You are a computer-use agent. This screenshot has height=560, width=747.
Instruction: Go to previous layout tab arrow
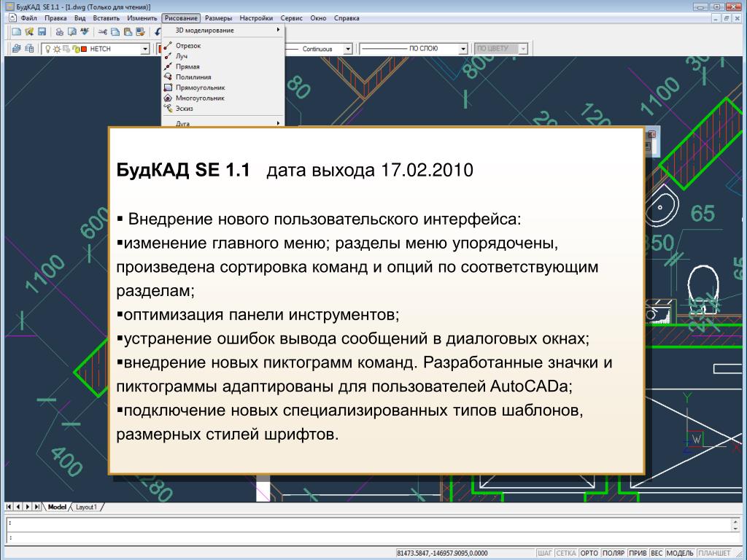click(18, 507)
